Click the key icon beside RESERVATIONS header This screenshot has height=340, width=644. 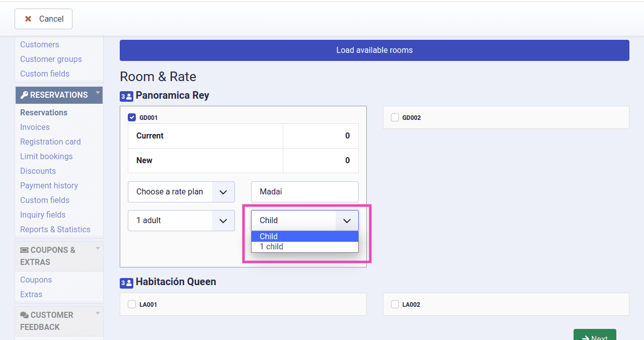tap(24, 95)
